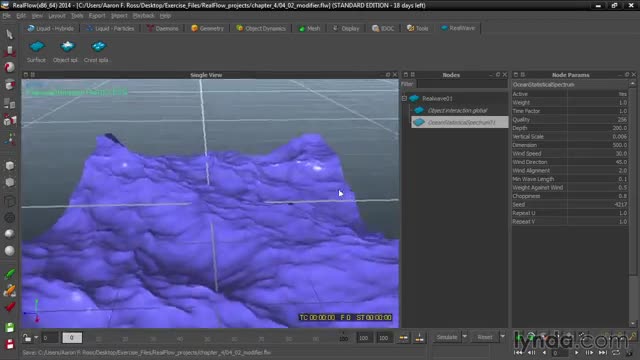640x360 pixels.
Task: Select Object interaction global node
Action: (457, 111)
